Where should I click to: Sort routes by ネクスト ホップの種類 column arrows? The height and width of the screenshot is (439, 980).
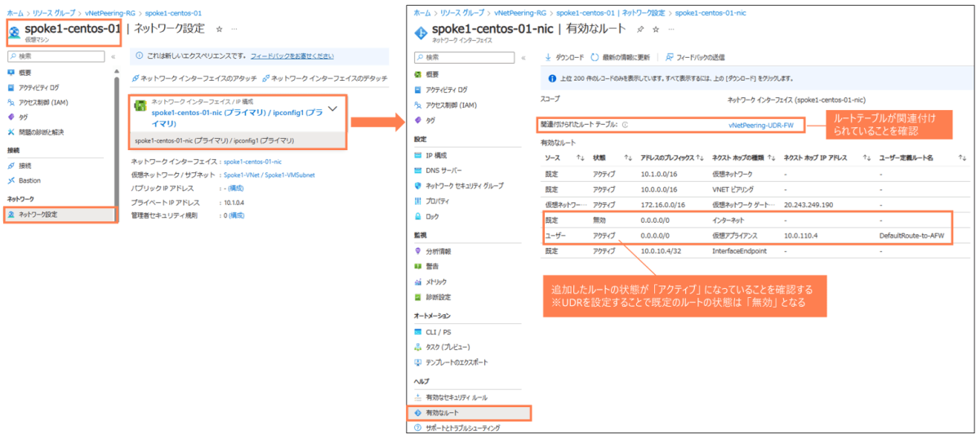(x=771, y=157)
